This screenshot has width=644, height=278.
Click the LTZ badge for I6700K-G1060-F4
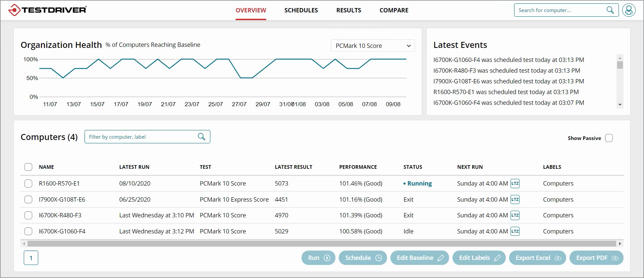515,231
